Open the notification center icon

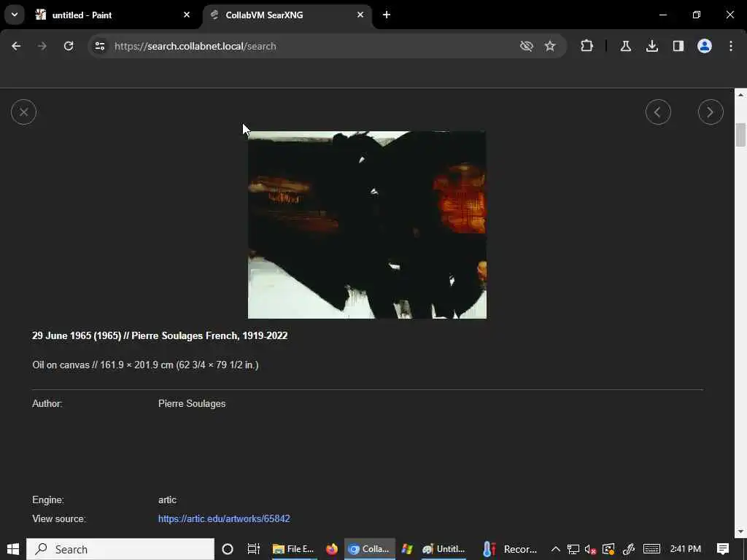click(x=723, y=549)
